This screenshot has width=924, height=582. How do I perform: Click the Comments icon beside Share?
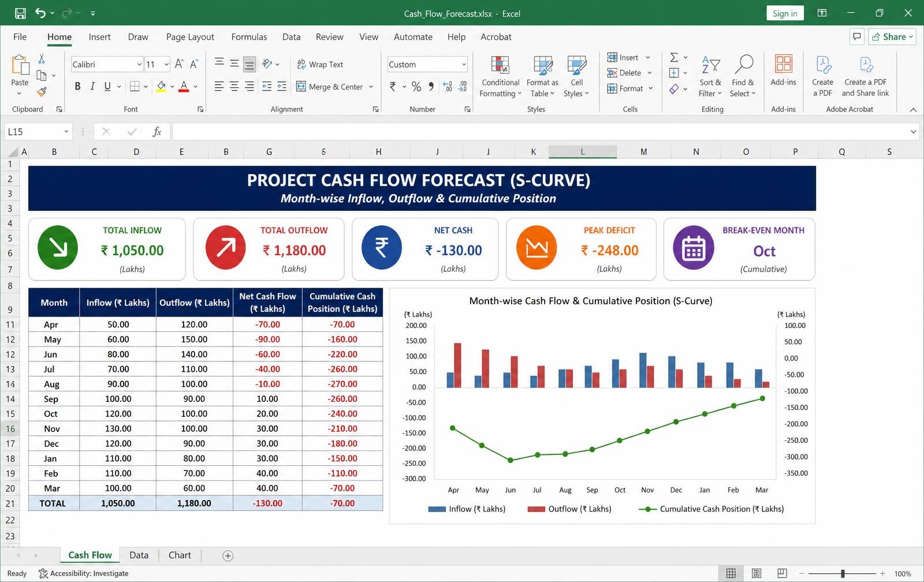(857, 36)
